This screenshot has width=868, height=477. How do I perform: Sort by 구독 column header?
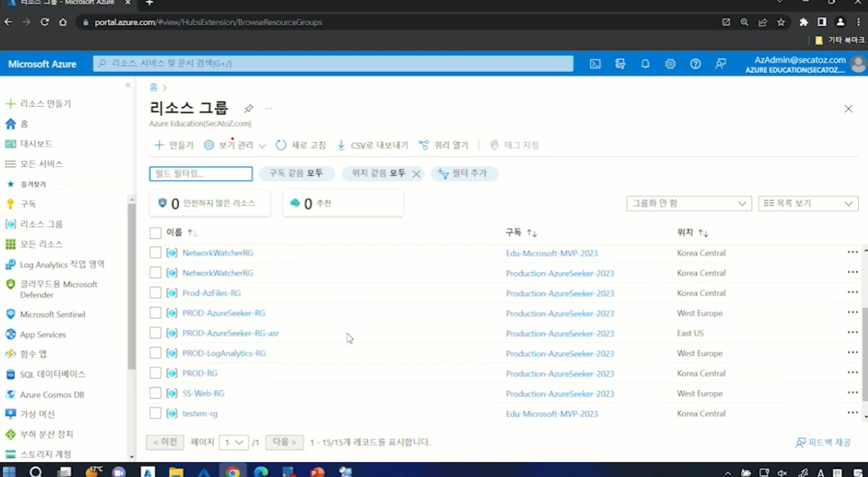[x=522, y=232]
